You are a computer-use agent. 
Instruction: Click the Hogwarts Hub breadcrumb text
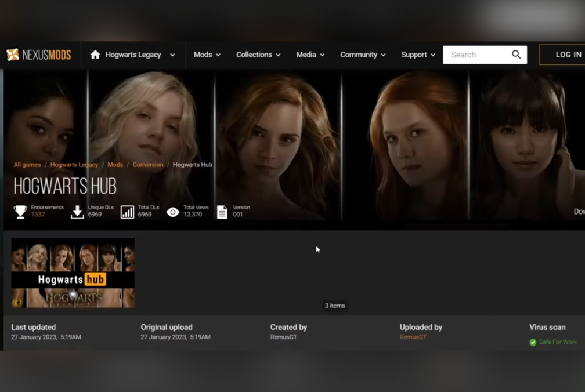pyautogui.click(x=193, y=165)
